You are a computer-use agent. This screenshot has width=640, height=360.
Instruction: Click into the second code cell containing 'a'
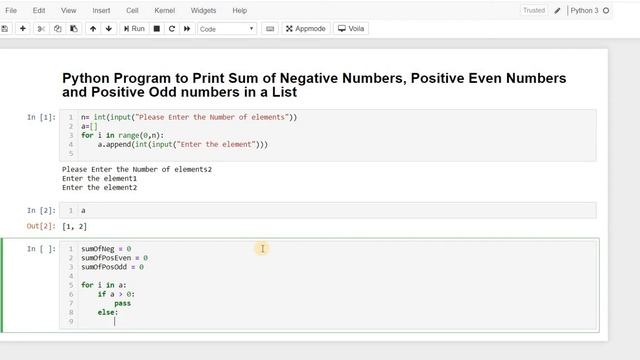point(328,211)
